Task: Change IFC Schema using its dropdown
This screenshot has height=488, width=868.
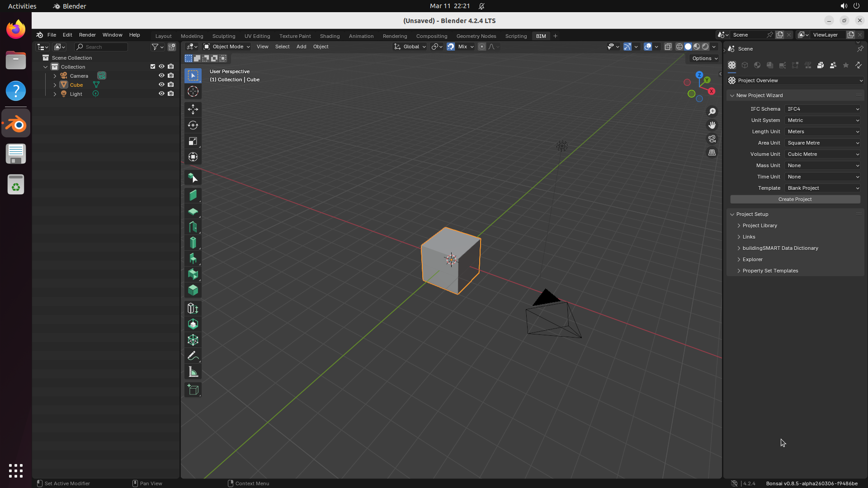Action: tap(822, 109)
